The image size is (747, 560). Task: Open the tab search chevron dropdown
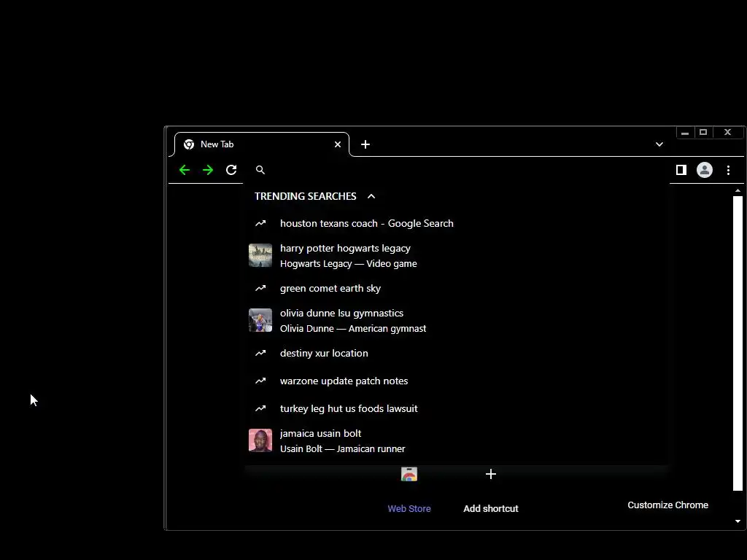(659, 144)
